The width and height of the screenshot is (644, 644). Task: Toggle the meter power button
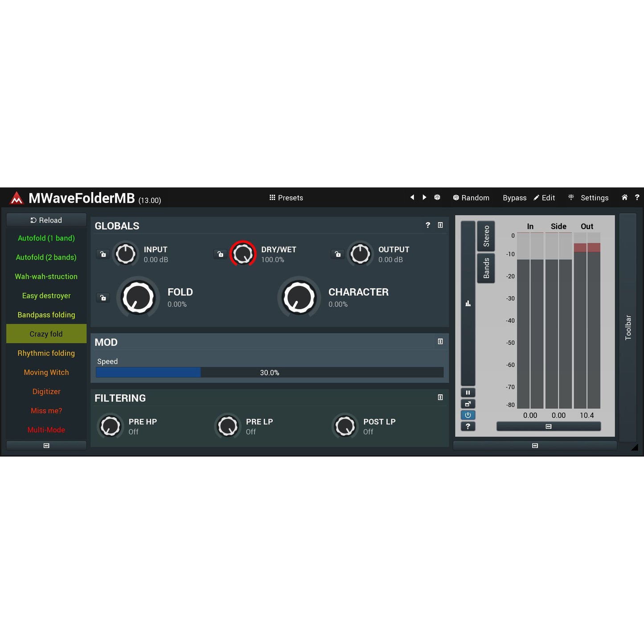coord(468,415)
